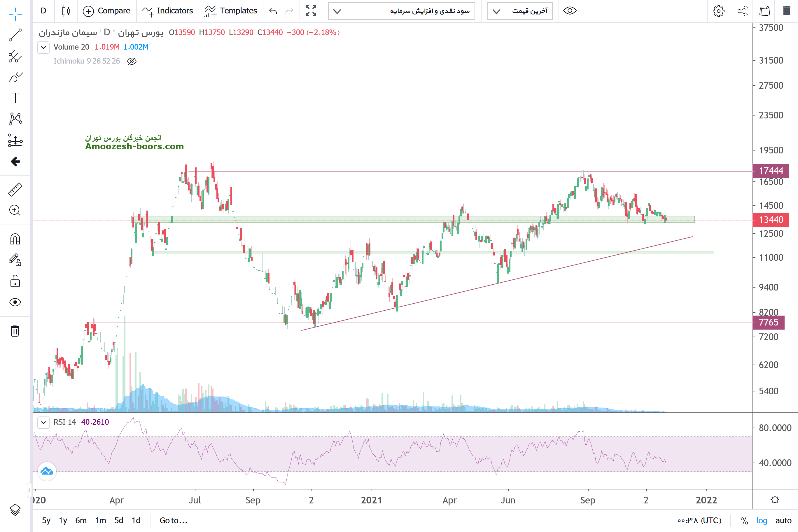This screenshot has width=798, height=532.
Task: Expand the RSI 14 legend chevron
Action: click(x=43, y=422)
